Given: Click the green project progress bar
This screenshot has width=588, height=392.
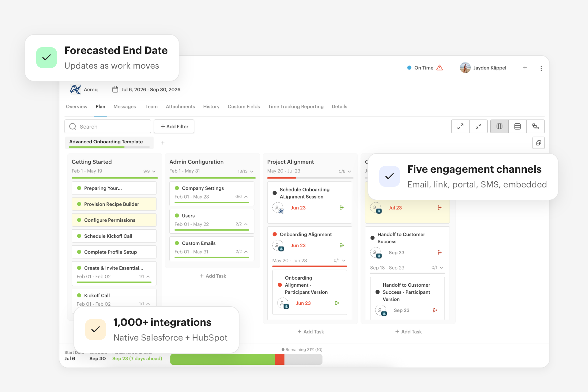Looking at the screenshot, I should [222, 359].
